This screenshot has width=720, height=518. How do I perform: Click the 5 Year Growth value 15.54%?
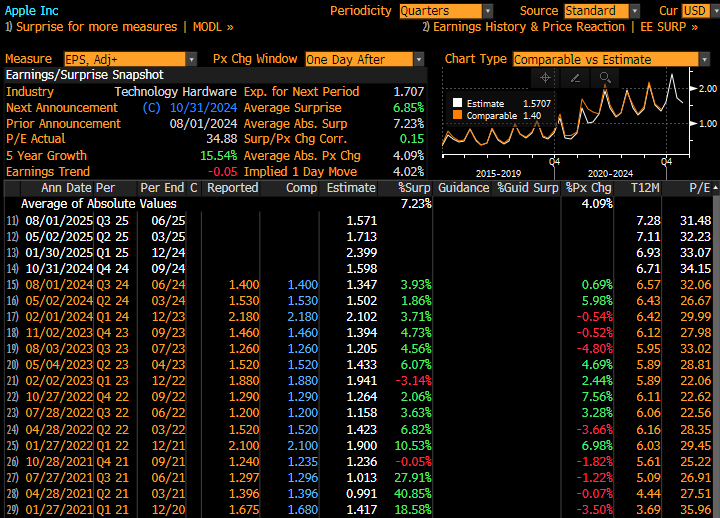tap(219, 156)
